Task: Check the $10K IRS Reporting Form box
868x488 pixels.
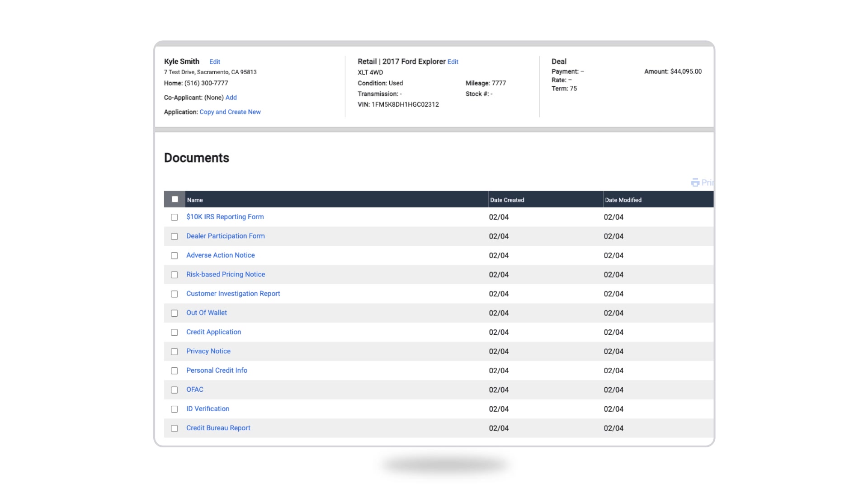Action: (x=175, y=217)
